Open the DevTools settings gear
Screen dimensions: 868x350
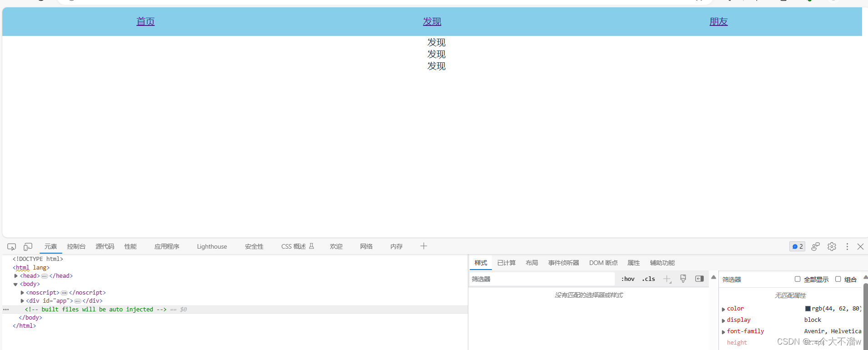[832, 246]
